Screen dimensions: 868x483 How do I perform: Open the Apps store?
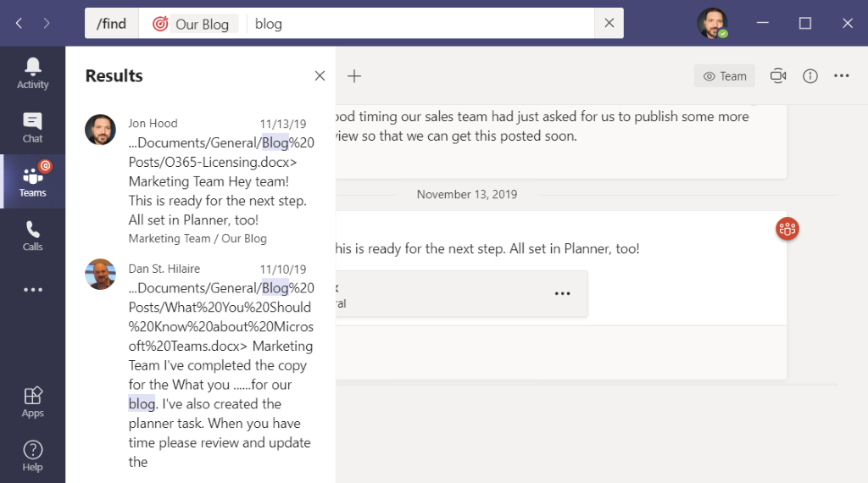[33, 402]
